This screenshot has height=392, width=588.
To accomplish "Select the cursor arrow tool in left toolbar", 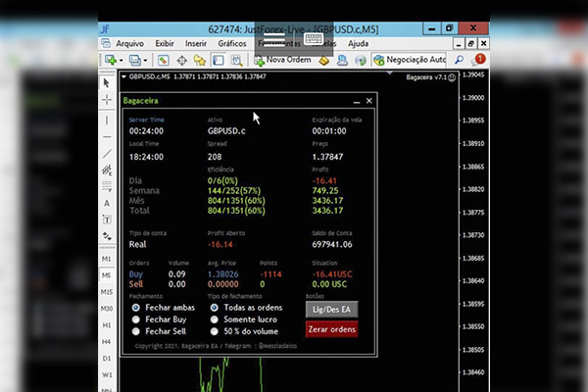I will tap(107, 82).
